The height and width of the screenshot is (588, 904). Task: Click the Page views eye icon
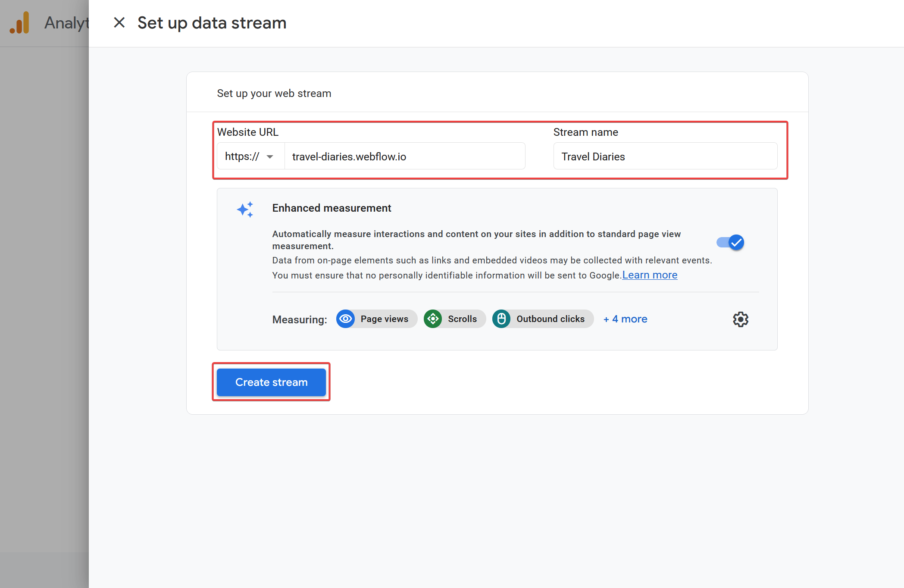coord(345,319)
